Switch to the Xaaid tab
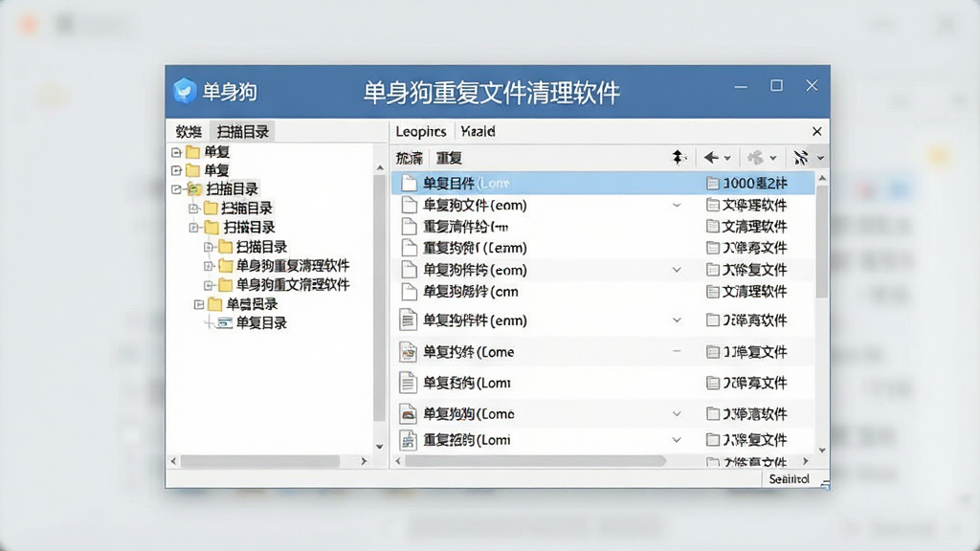Image resolution: width=980 pixels, height=551 pixels. (479, 131)
